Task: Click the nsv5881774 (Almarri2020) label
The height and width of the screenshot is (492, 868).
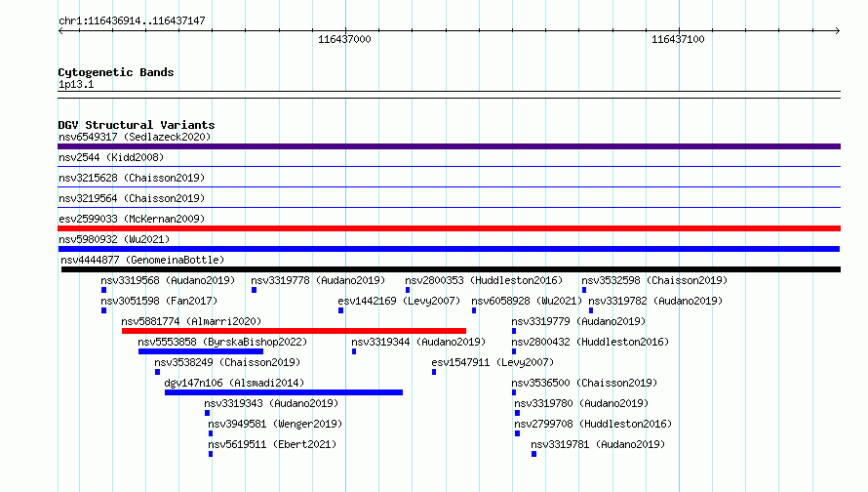Action: tap(191, 321)
